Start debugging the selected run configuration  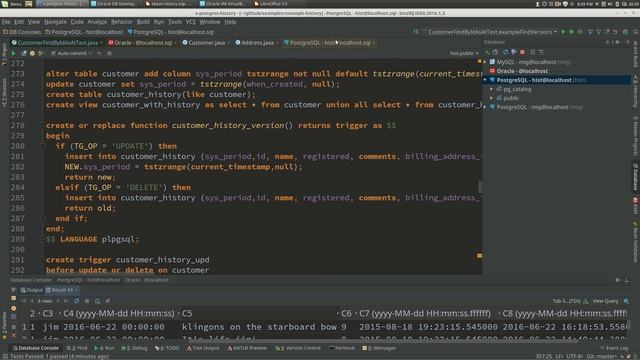tap(571, 32)
